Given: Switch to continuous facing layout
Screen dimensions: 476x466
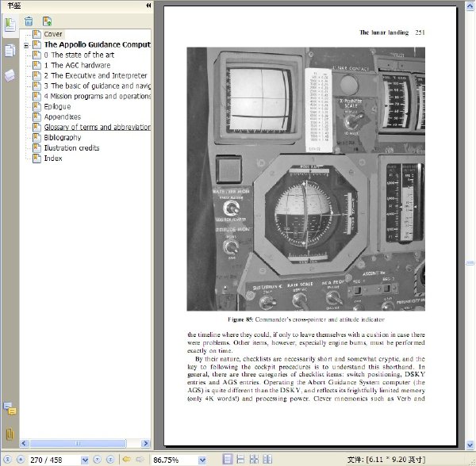Looking at the screenshot, I should coord(254,459).
